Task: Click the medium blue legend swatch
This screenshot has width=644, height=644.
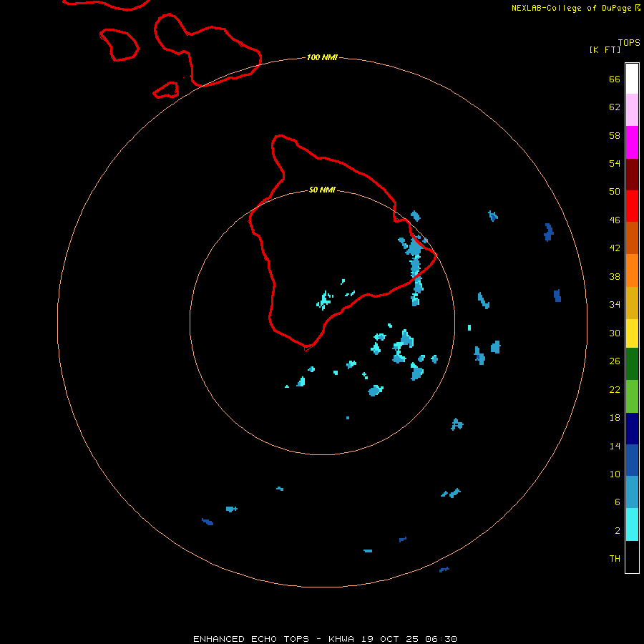Action: (x=632, y=460)
